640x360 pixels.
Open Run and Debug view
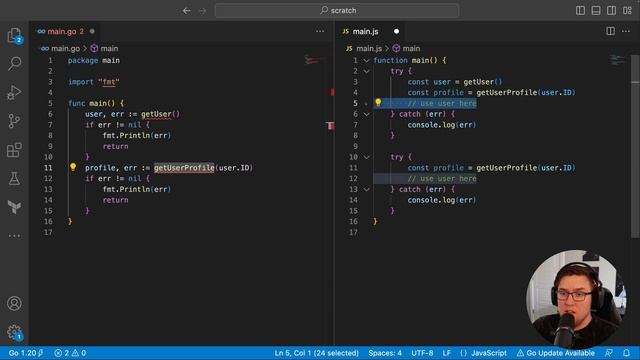[14, 93]
